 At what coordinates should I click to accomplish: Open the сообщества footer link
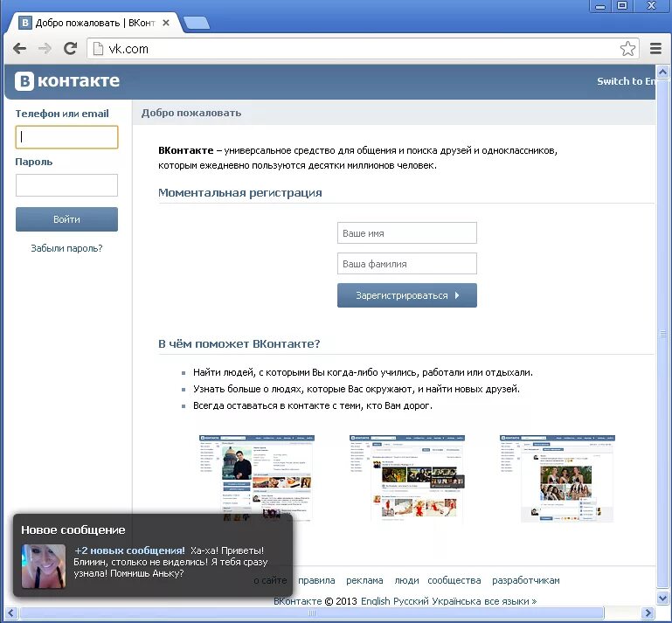pos(454,580)
